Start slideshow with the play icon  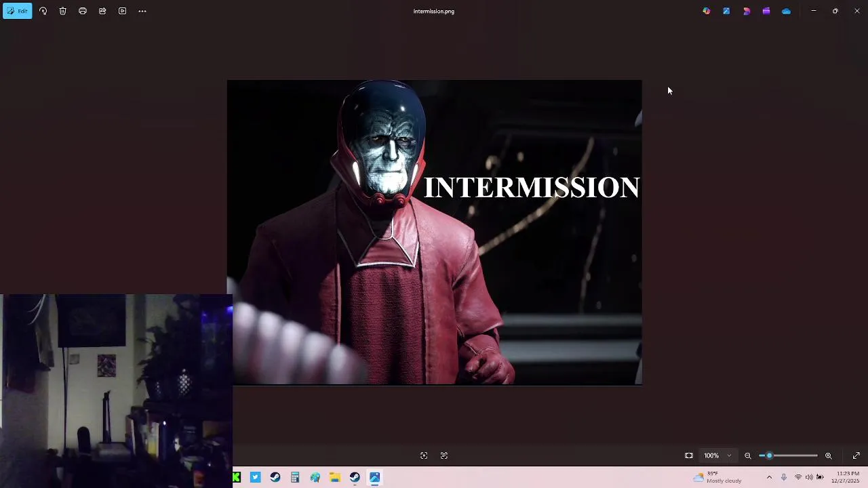(122, 11)
